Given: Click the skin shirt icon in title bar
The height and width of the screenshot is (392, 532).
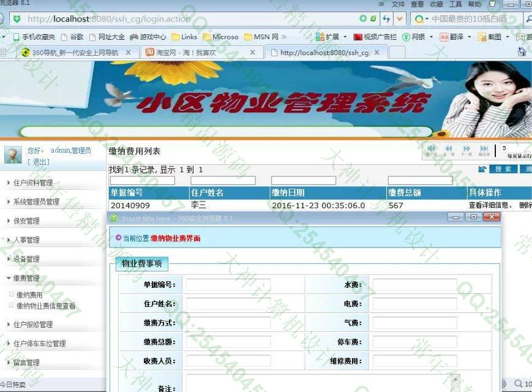Looking at the screenshot, I should click(492, 4).
